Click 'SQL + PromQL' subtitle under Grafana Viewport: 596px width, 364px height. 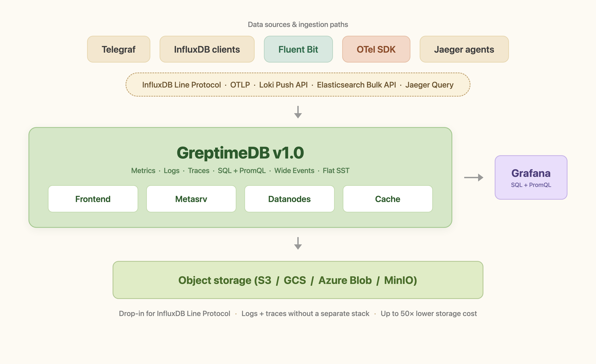click(x=531, y=185)
